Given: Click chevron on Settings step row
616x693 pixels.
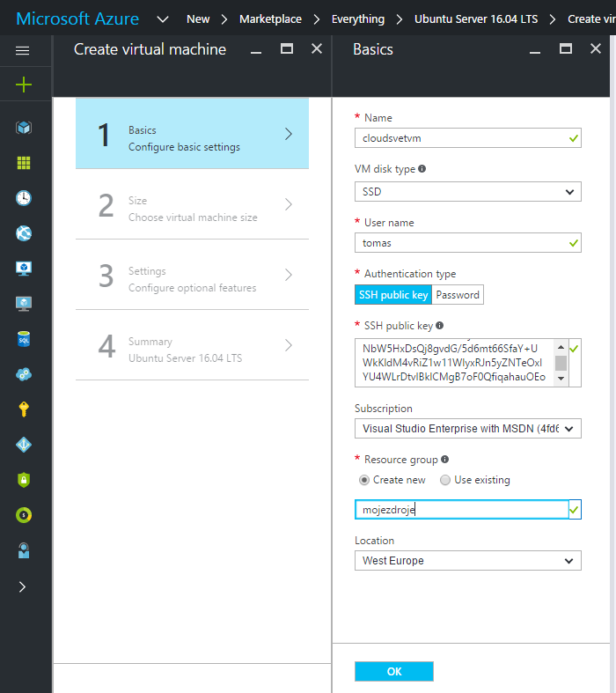Looking at the screenshot, I should click(289, 275).
